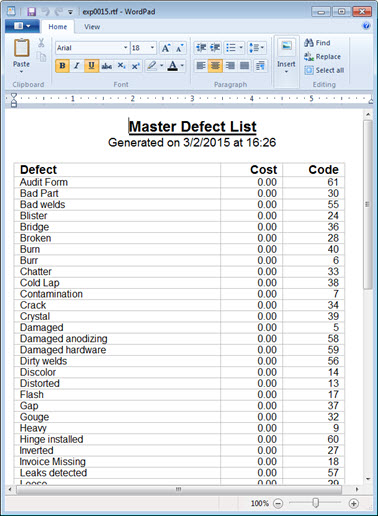The width and height of the screenshot is (378, 516).
Task: Toggle Italic formatting on
Action: [77, 66]
